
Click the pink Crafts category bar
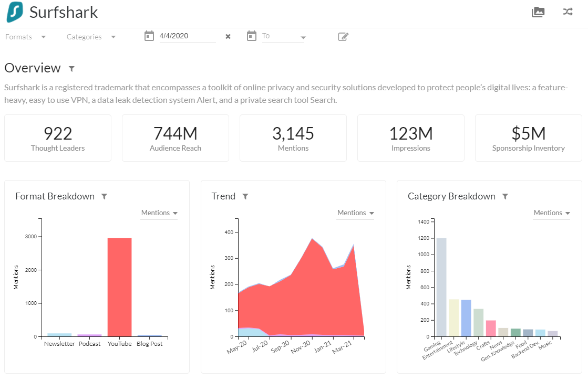pyautogui.click(x=491, y=329)
